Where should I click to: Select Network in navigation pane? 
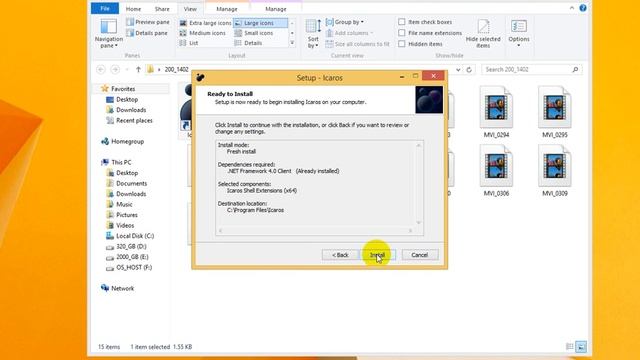tap(122, 288)
